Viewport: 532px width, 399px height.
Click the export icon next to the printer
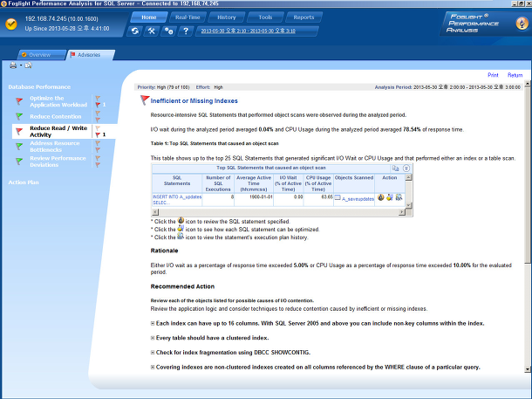point(29,65)
